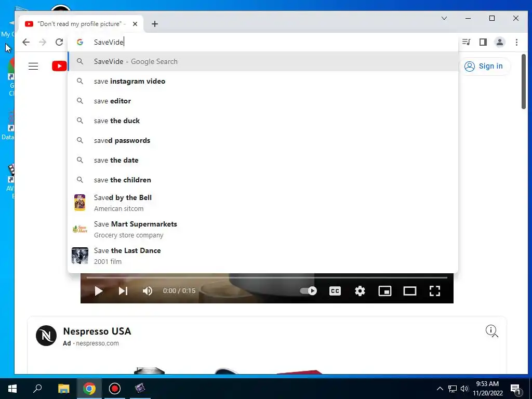Open a new browser tab
532x399 pixels.
155,24
